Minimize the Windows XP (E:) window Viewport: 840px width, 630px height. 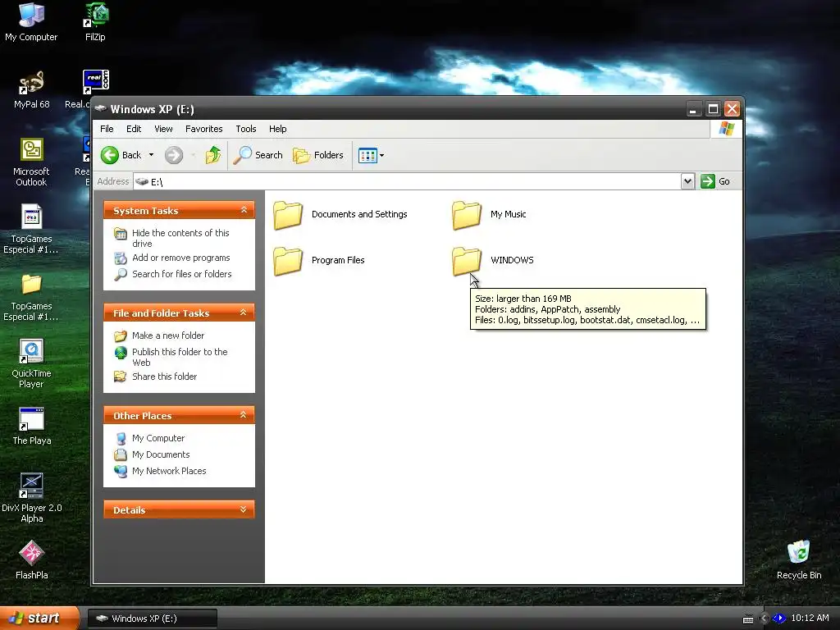(x=694, y=109)
